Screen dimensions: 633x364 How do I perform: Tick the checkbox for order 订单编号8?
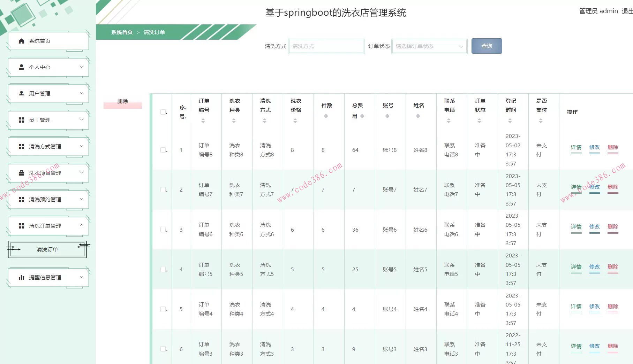(162, 149)
